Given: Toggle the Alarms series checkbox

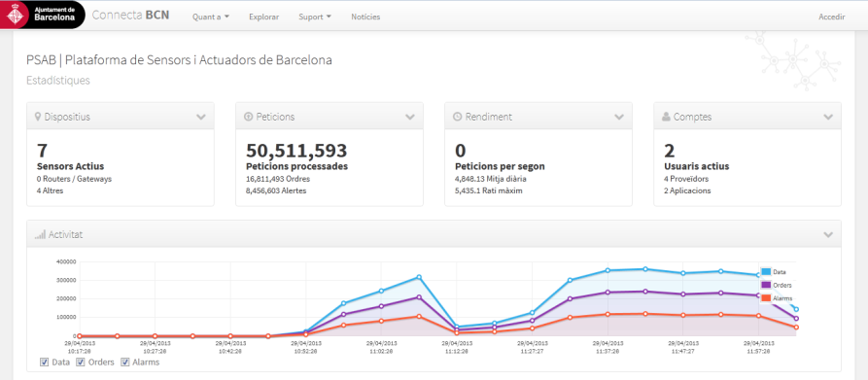Looking at the screenshot, I should [125, 363].
